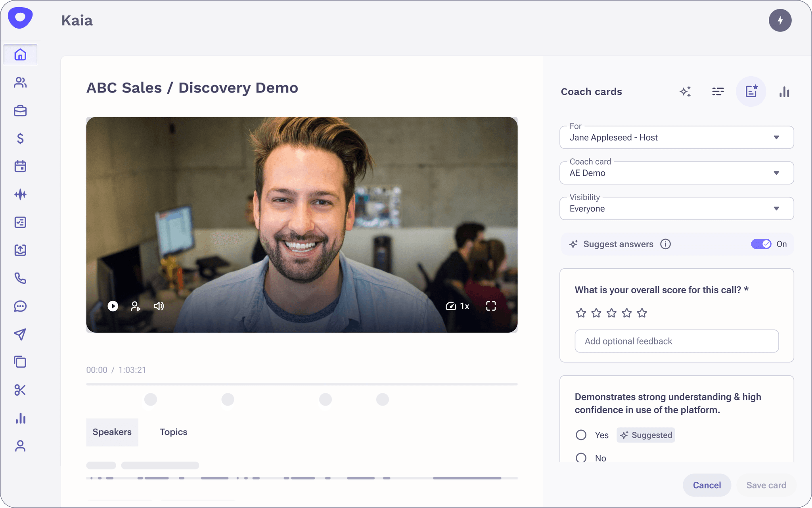Screen dimensions: 812x508
Task: Switch to the Topics tab
Action: (173, 432)
